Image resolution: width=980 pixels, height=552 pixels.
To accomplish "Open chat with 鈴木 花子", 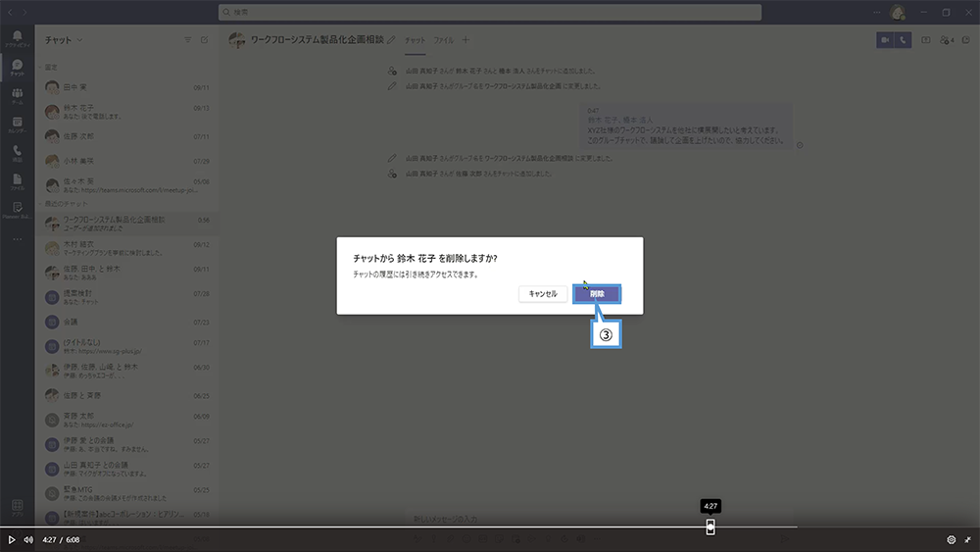I will [x=126, y=112].
